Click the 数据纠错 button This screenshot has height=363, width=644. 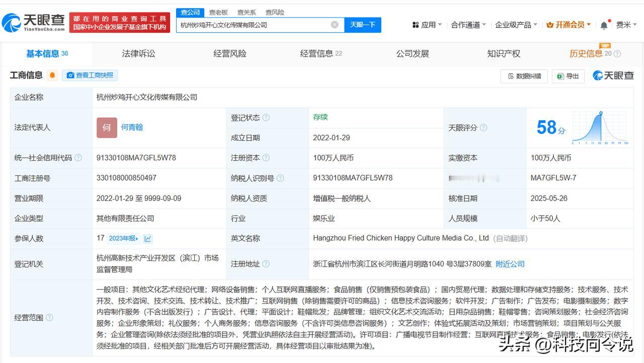click(x=524, y=76)
